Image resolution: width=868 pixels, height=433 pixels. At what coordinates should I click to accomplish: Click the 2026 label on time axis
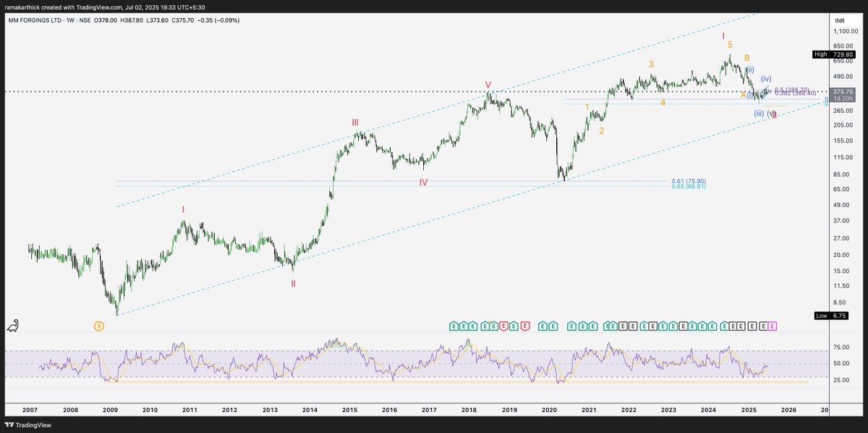(788, 410)
